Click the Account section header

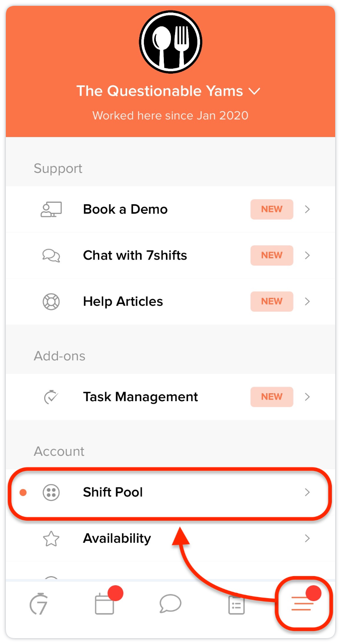click(59, 451)
